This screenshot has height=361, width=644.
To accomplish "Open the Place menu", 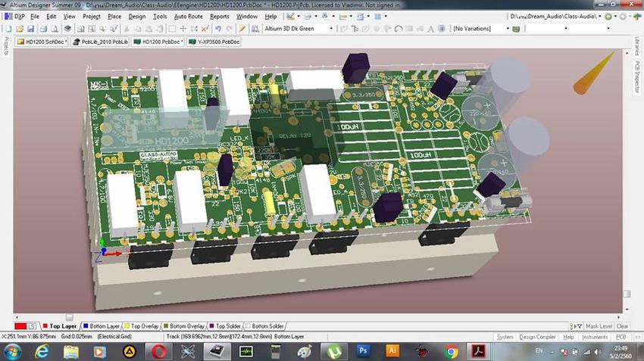I will tap(114, 17).
